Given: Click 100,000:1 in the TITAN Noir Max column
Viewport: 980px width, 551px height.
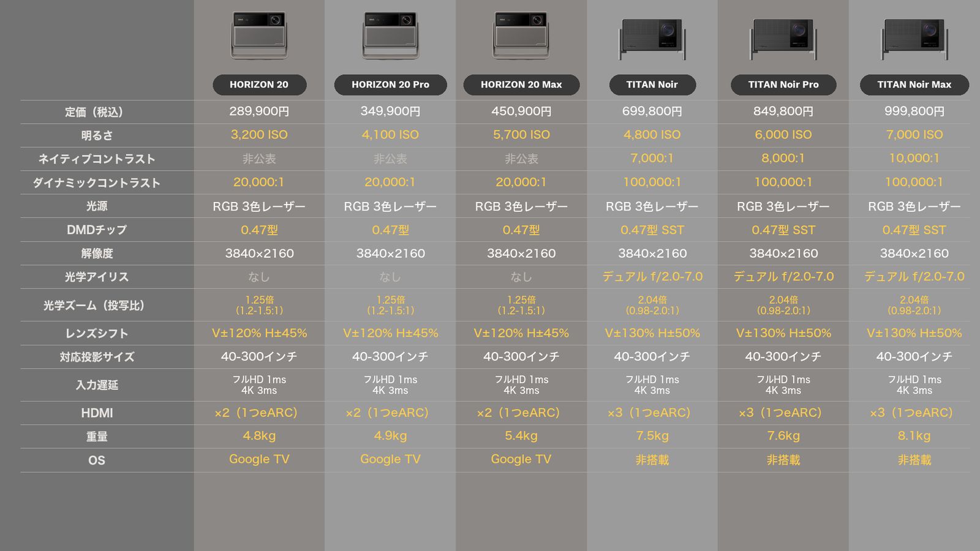Looking at the screenshot, I should click(914, 182).
